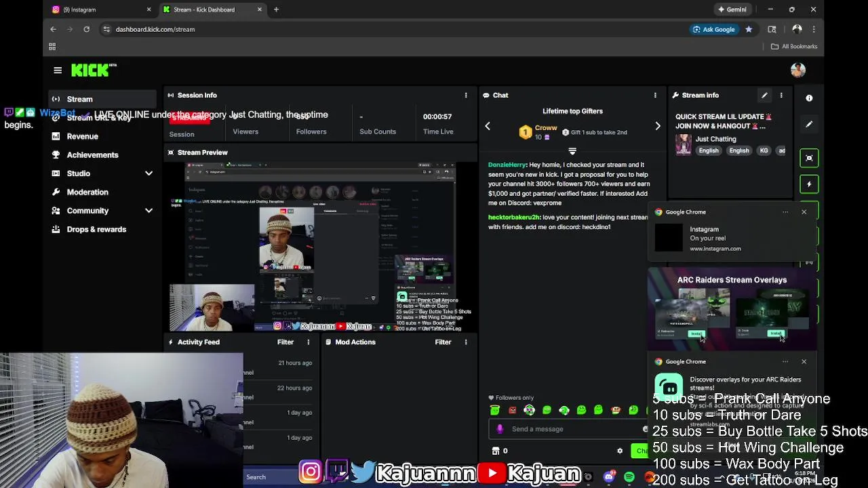Viewport: 868px width, 488px height.
Task: Click the Stream Preview video thumbnail
Action: tap(321, 247)
